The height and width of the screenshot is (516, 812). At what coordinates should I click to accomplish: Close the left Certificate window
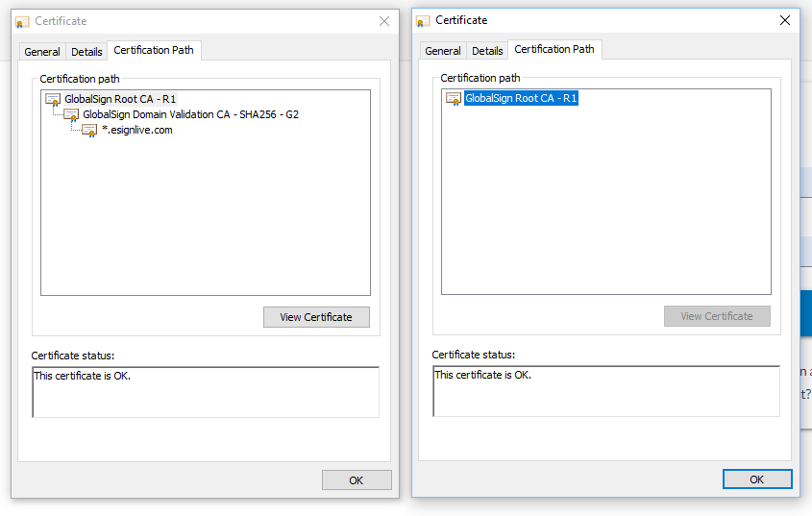coord(384,21)
